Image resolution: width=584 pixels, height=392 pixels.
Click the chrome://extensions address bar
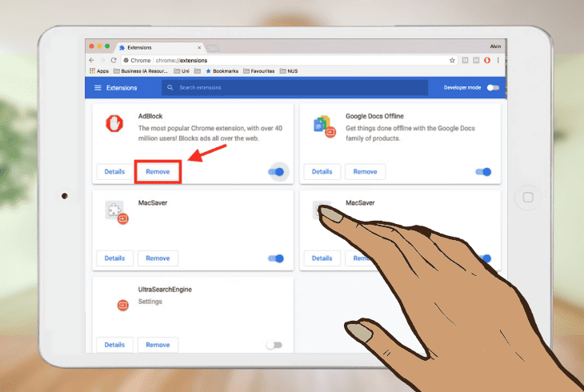coord(289,60)
